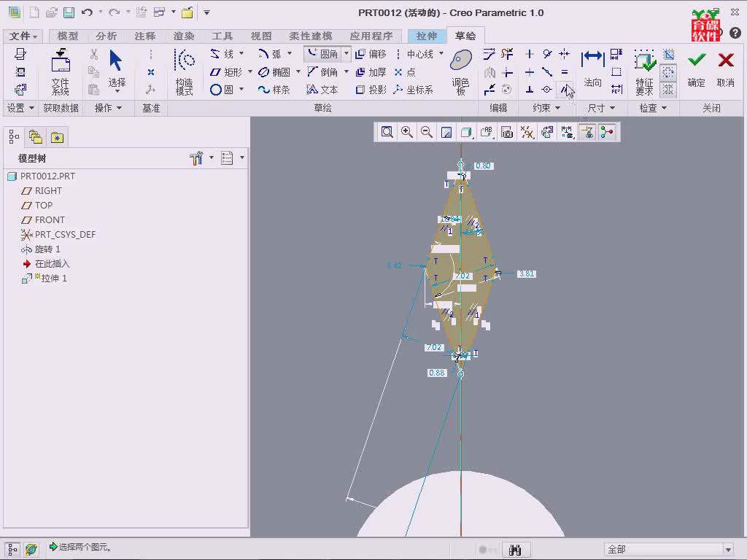Select the Ellipse (椭圆) sketch tool

(274, 72)
